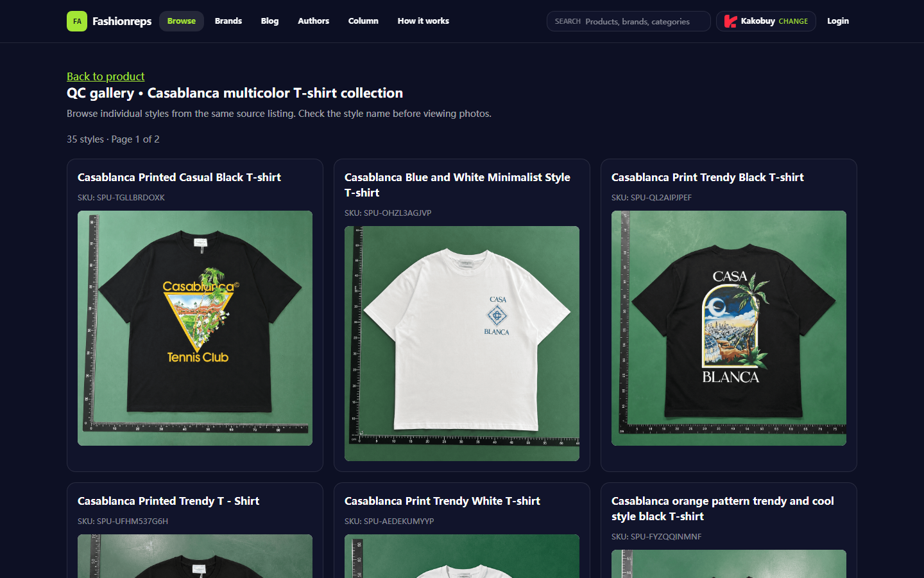The image size is (924, 578).
Task: Select the Browse nav item
Action: [182, 21]
